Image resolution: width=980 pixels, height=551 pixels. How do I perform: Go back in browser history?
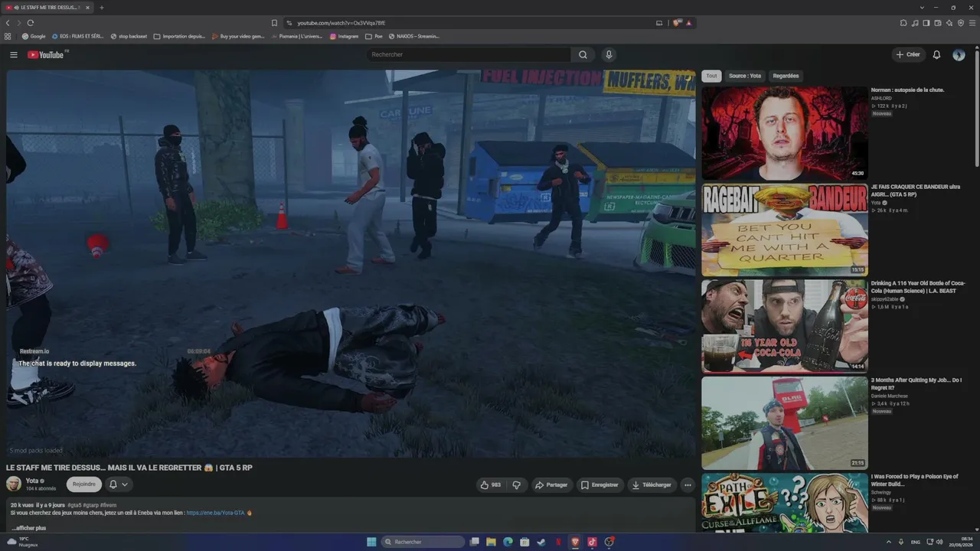(8, 23)
